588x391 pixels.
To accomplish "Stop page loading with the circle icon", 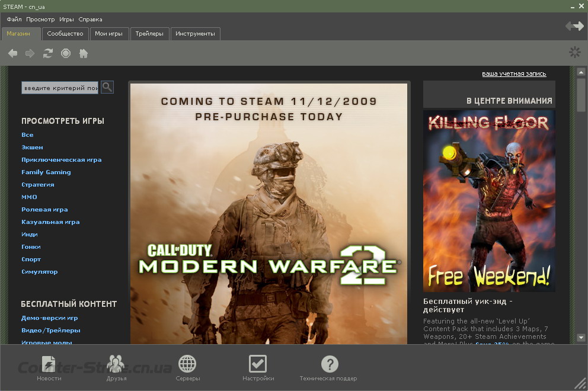I will pos(66,53).
